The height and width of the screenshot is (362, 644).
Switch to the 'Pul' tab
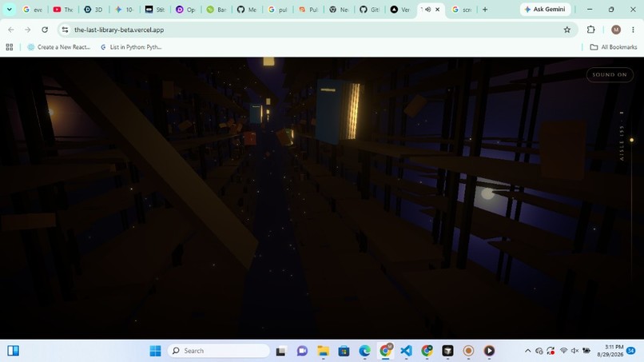pyautogui.click(x=308, y=9)
